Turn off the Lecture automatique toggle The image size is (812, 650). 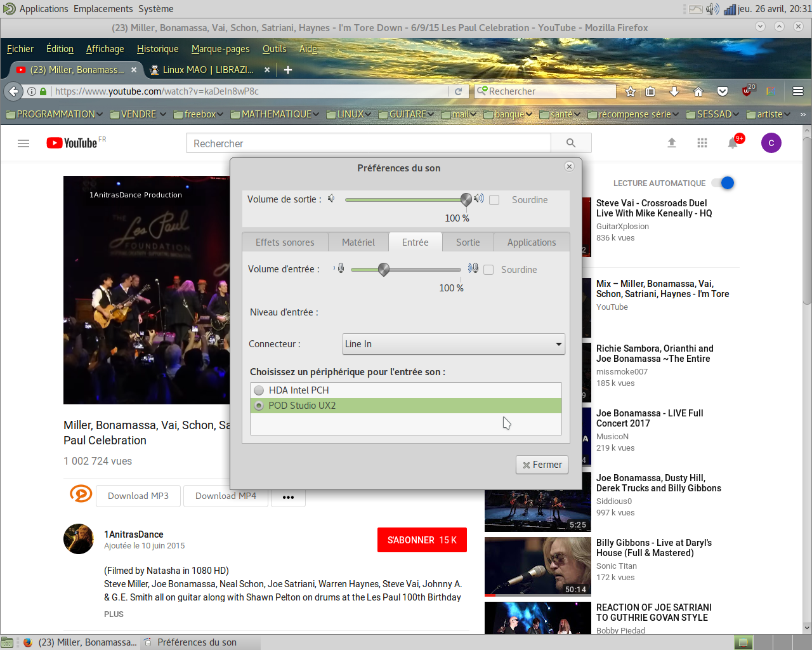723,183
